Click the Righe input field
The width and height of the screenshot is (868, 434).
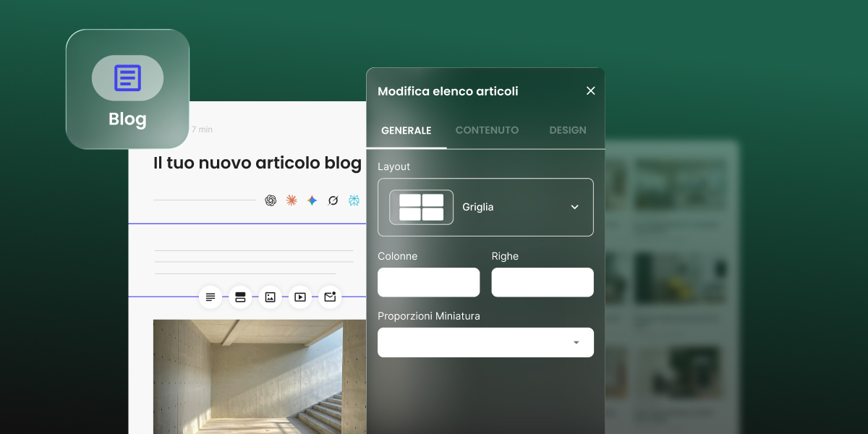542,282
